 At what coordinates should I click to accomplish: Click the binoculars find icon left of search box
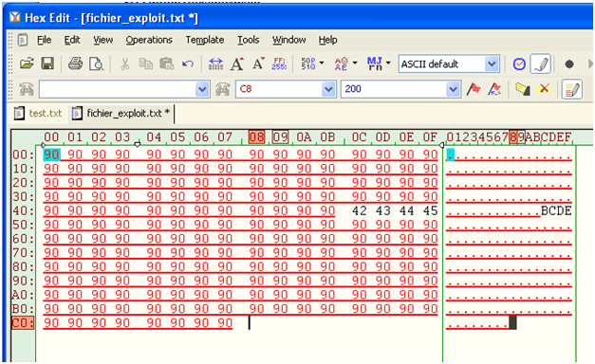pyautogui.click(x=27, y=89)
